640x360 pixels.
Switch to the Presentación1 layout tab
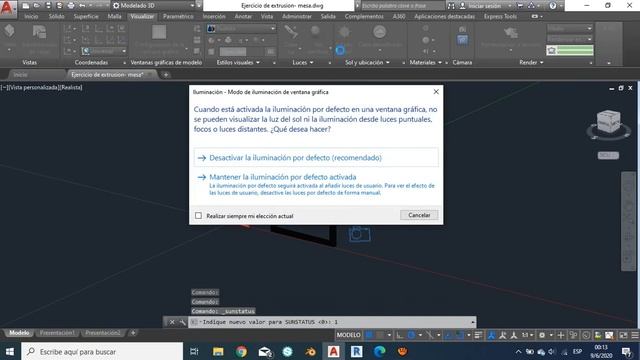coord(57,333)
